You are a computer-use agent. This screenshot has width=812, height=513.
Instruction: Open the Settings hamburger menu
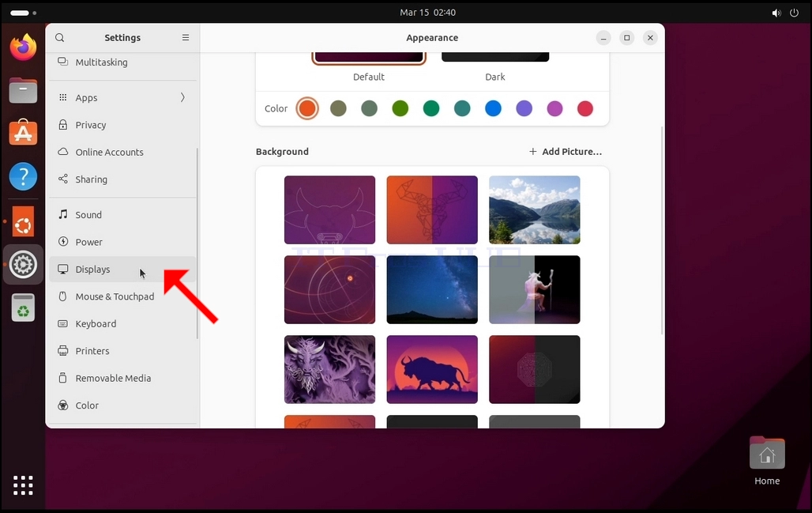186,38
